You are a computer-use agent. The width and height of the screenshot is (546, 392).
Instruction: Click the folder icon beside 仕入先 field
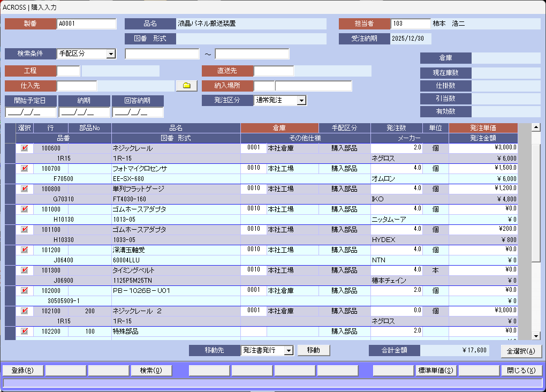pyautogui.click(x=186, y=86)
